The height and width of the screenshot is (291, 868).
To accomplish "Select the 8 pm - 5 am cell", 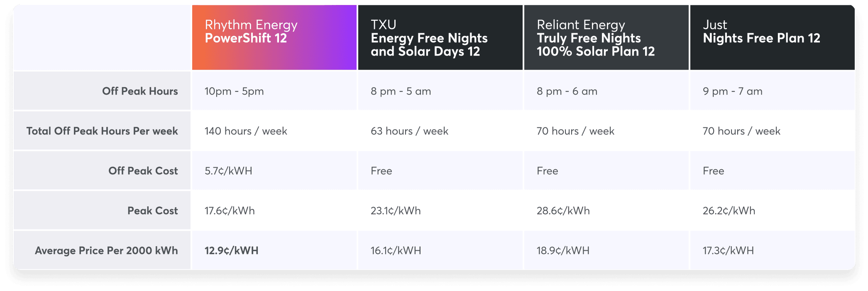I will coord(401,91).
